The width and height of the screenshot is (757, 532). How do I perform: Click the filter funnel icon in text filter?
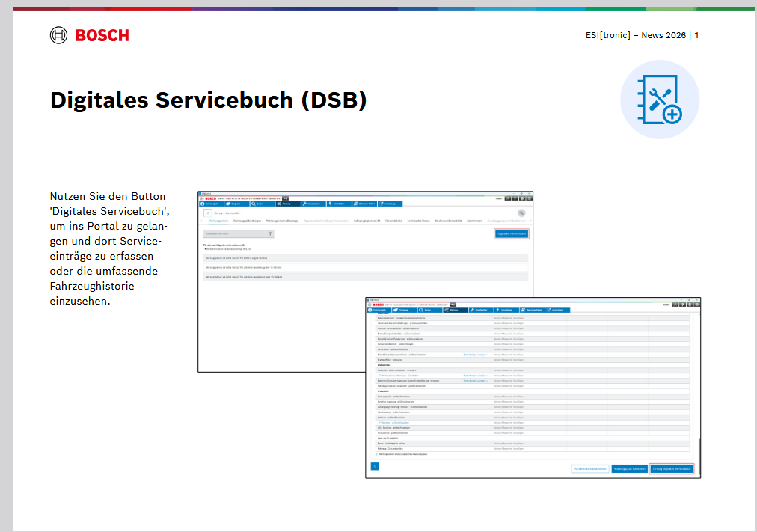pos(269,234)
